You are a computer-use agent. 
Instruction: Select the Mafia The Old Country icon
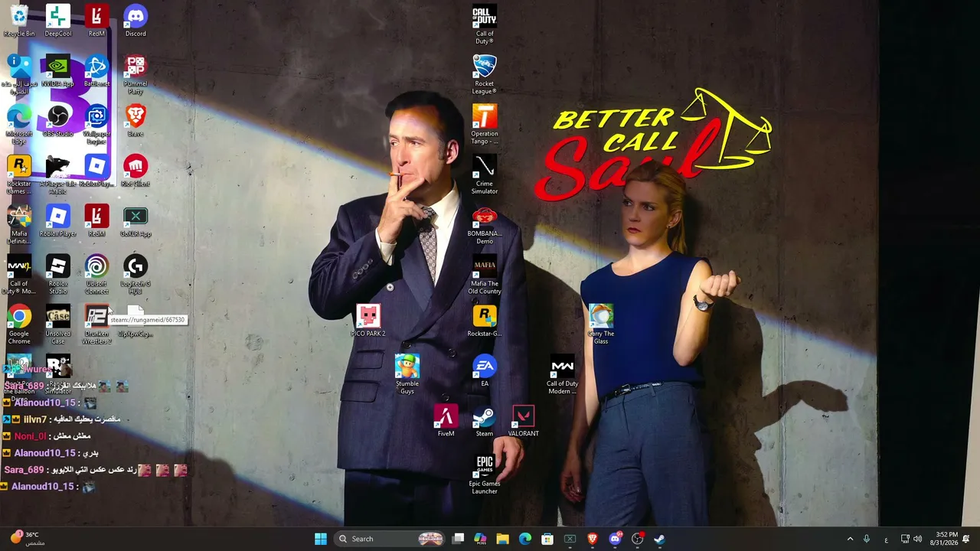pyautogui.click(x=485, y=275)
